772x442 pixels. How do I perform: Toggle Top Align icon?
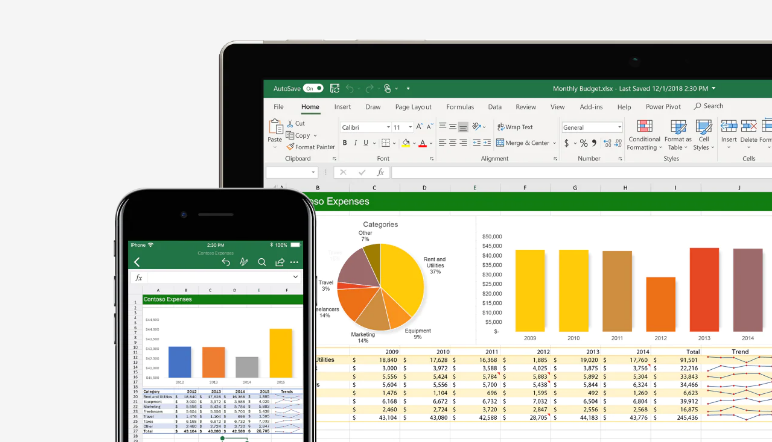[442, 126]
